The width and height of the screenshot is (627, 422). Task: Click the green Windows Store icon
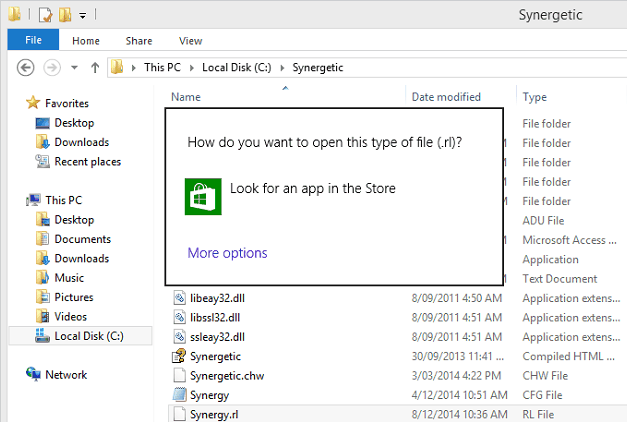(x=203, y=196)
